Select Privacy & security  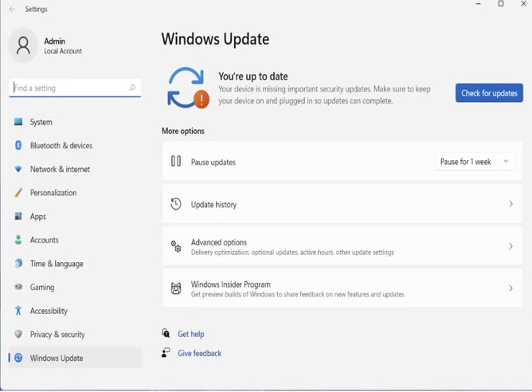pyautogui.click(x=75, y=334)
